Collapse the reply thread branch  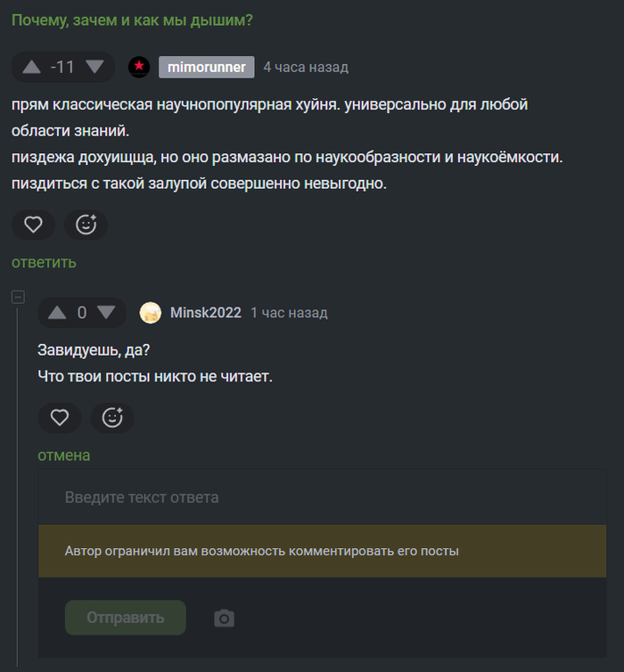[x=18, y=297]
